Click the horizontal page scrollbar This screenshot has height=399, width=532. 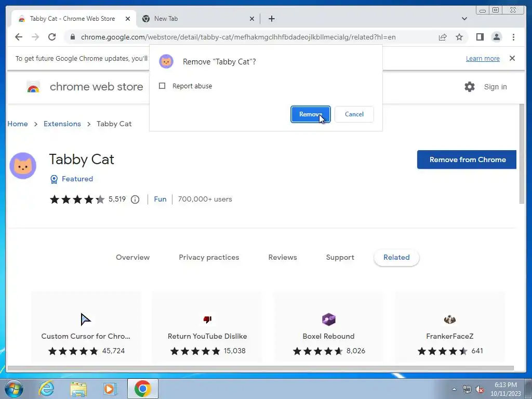261,368
